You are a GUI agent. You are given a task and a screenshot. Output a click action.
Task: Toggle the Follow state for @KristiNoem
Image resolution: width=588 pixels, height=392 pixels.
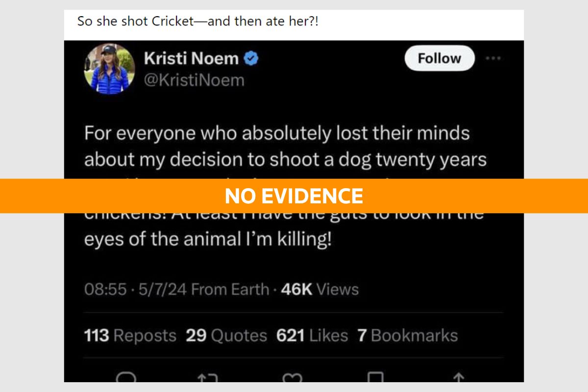(439, 58)
